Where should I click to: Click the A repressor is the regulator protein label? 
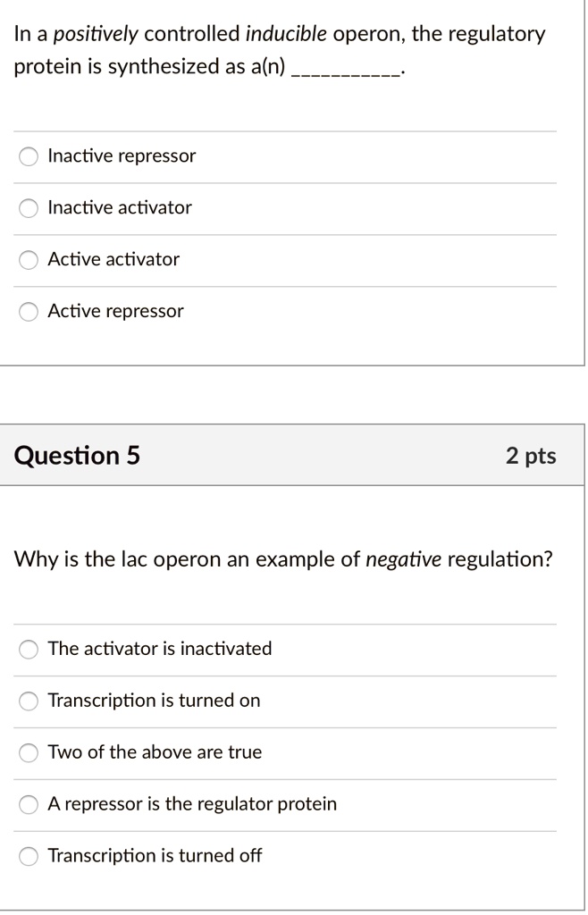pyautogui.click(x=193, y=804)
